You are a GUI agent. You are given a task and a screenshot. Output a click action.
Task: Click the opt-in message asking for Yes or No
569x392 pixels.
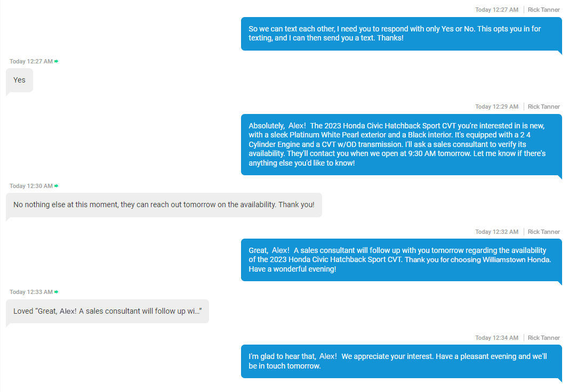pyautogui.click(x=401, y=34)
